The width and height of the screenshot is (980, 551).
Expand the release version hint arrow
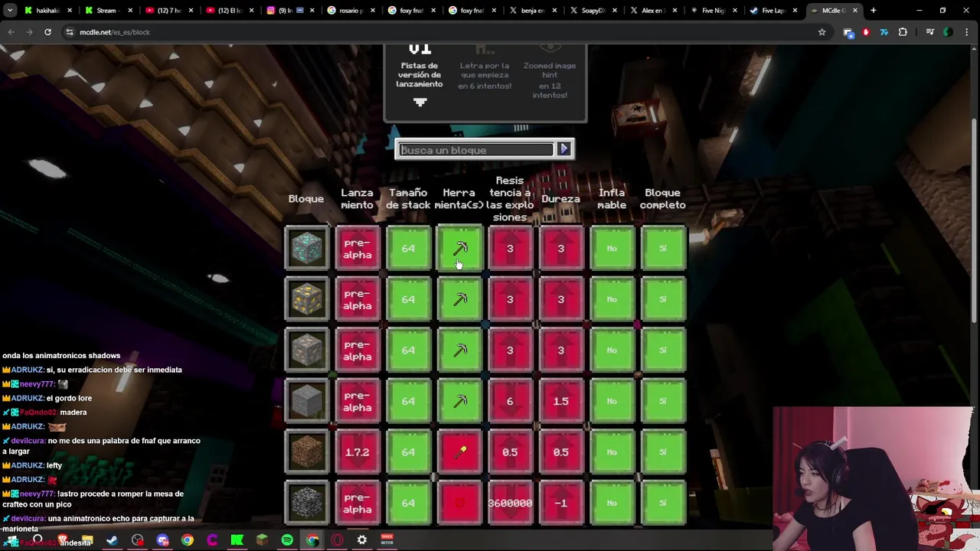[420, 102]
